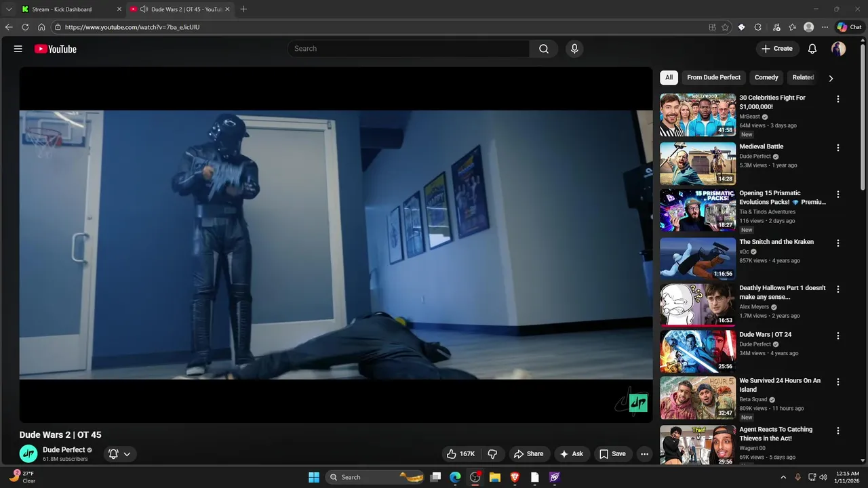
Task: Open 'The Snitch and the Kraken' thumbnail
Action: click(698, 258)
